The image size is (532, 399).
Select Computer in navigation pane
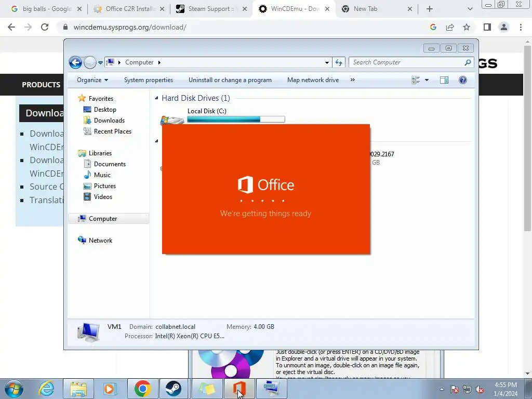[x=109, y=219]
